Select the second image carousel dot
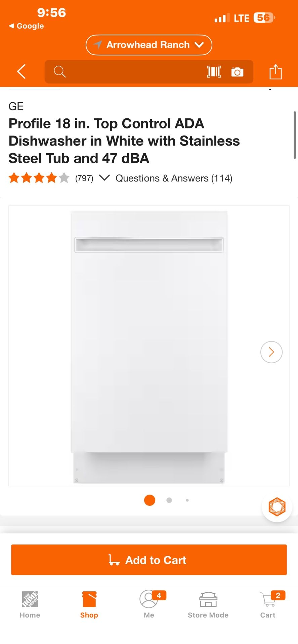The image size is (298, 644). (x=169, y=500)
